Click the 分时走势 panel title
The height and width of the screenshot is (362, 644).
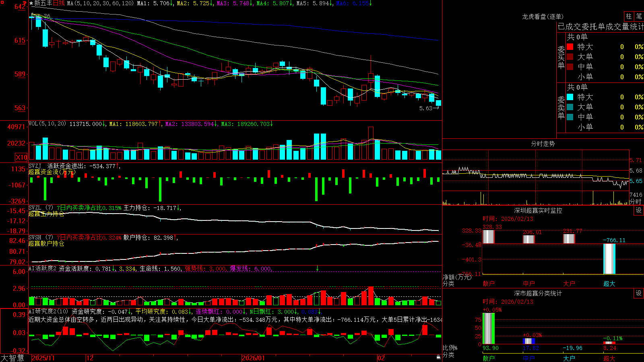point(543,144)
